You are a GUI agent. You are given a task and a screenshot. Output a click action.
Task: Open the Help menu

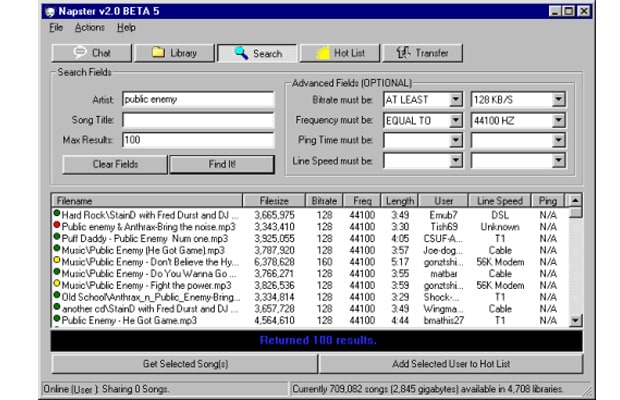126,28
